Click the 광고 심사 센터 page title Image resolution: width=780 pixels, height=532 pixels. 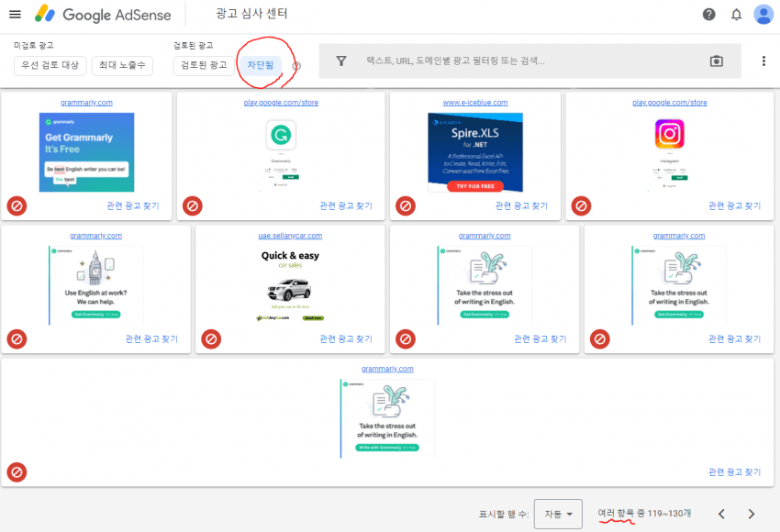pos(251,14)
